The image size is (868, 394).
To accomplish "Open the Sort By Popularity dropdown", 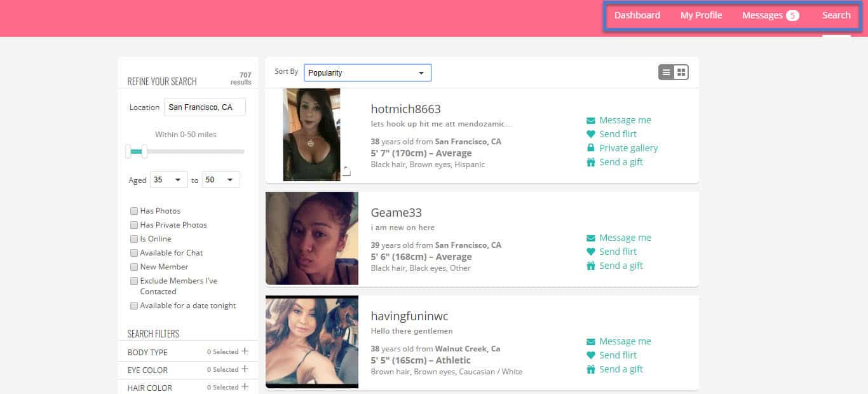I will click(368, 72).
